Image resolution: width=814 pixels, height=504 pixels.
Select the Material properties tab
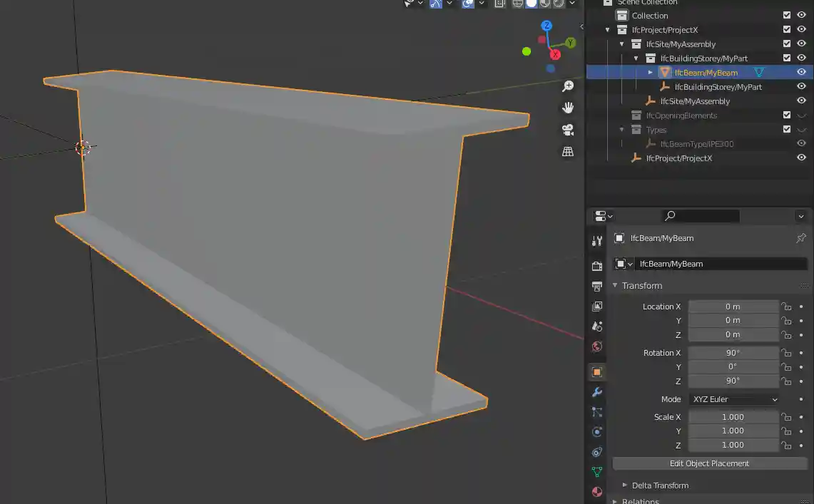point(596,491)
